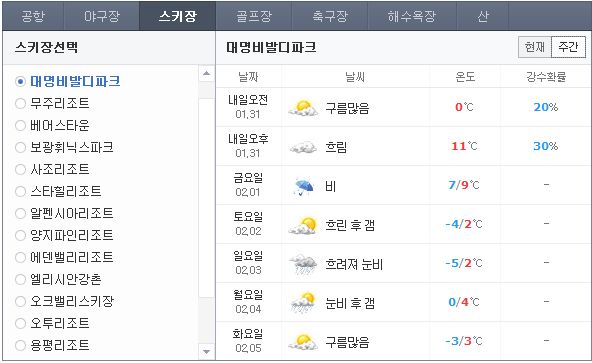The image size is (592, 363).
Task: Choose the 베어스타운 radio option
Action: (20, 125)
